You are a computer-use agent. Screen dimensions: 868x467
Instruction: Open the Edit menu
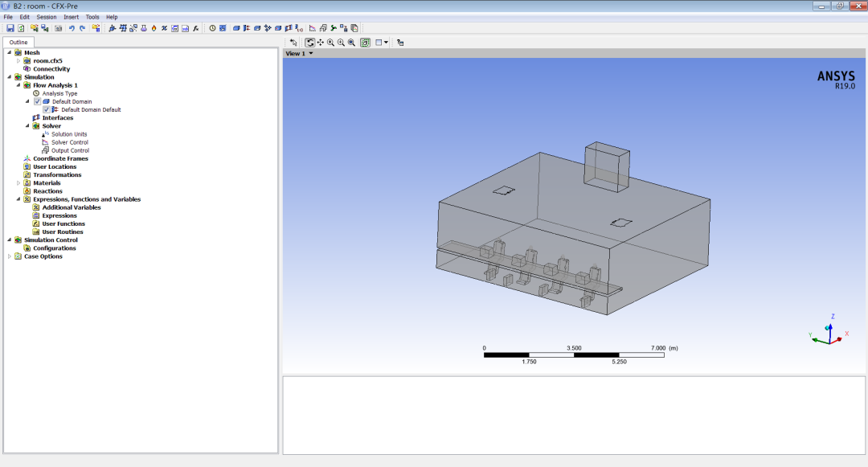click(24, 17)
